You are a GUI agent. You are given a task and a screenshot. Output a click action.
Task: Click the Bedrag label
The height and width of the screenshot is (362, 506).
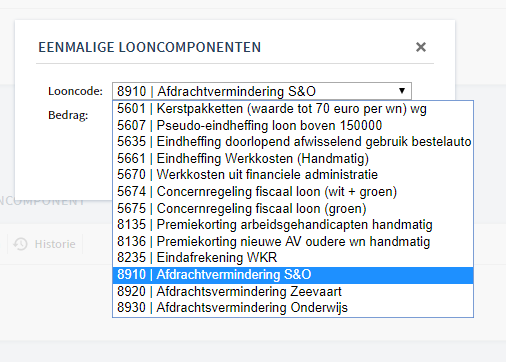pos(68,115)
